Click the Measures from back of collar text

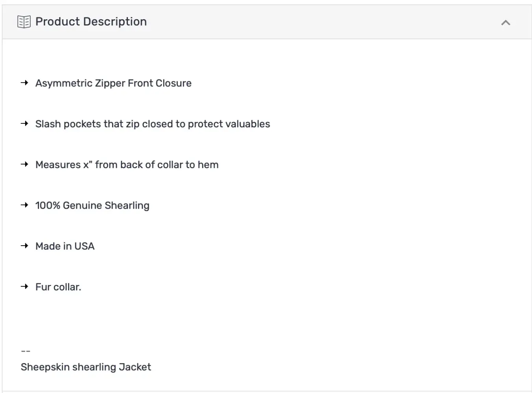(127, 165)
